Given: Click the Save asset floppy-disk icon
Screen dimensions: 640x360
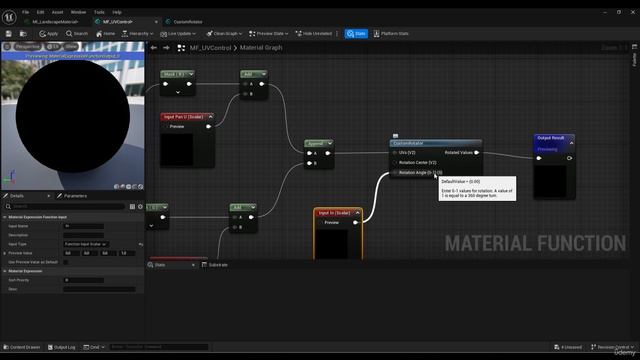Looking at the screenshot, I should pyautogui.click(x=9, y=33).
